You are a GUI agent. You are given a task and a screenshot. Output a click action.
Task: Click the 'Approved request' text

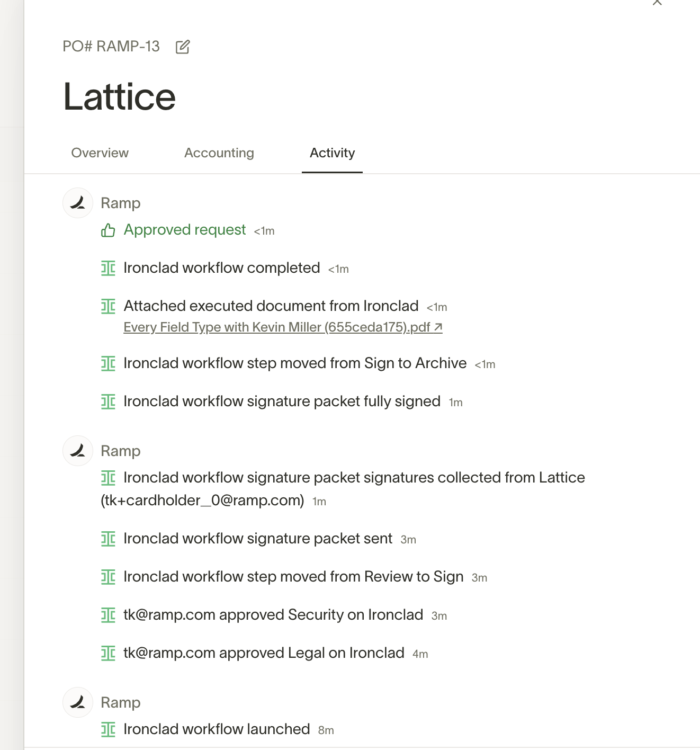(185, 230)
